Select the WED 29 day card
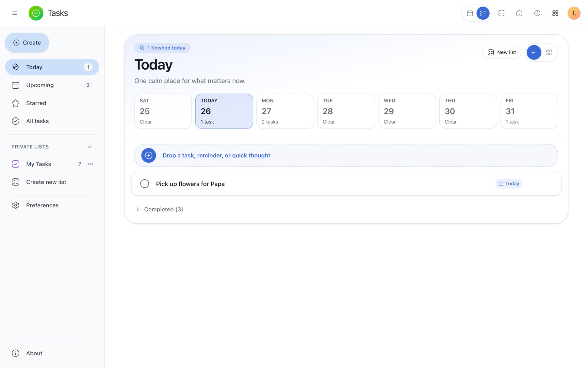Image resolution: width=588 pixels, height=368 pixels. pos(407,111)
